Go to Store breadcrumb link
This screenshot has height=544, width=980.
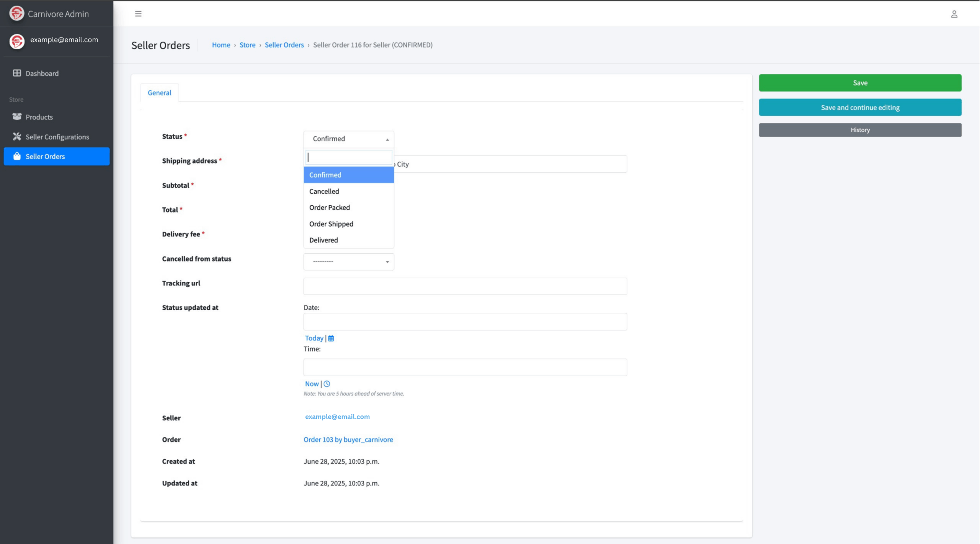coord(247,45)
